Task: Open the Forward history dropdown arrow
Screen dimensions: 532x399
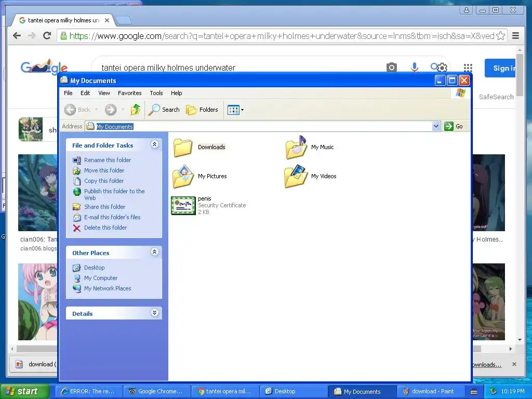Action: pos(123,110)
